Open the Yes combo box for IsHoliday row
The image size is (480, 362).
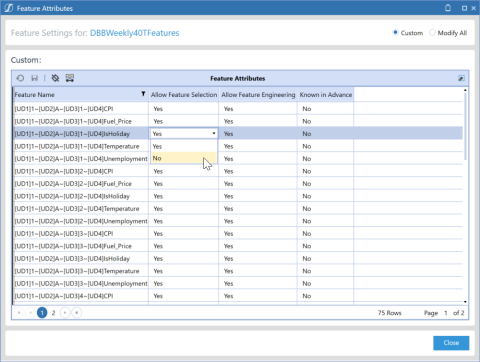point(184,134)
